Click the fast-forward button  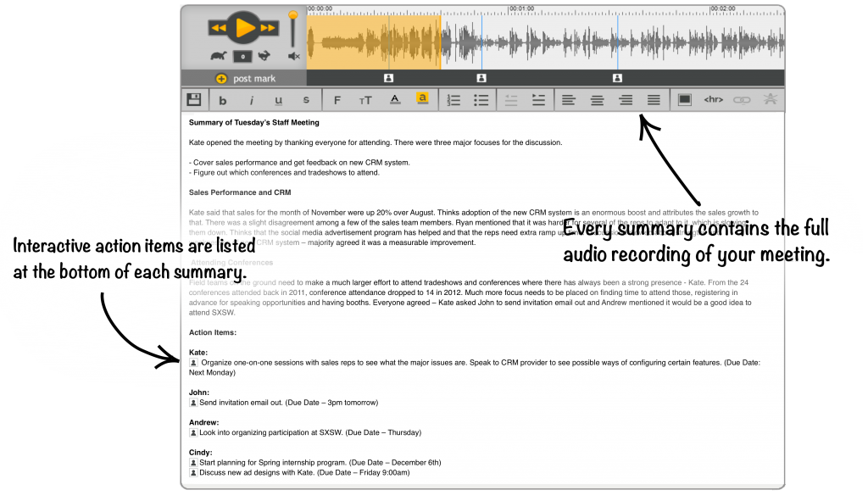270,28
